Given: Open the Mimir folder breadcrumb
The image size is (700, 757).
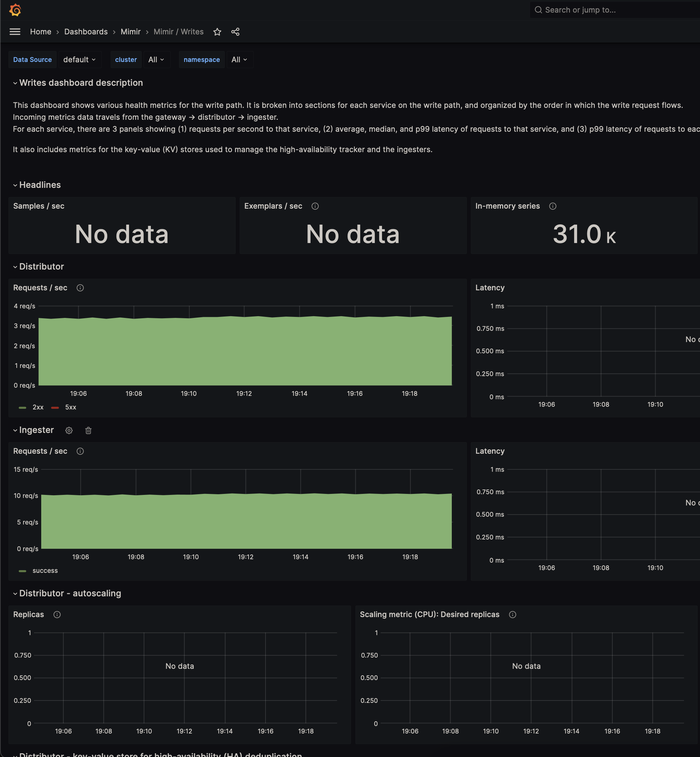Looking at the screenshot, I should pos(131,32).
